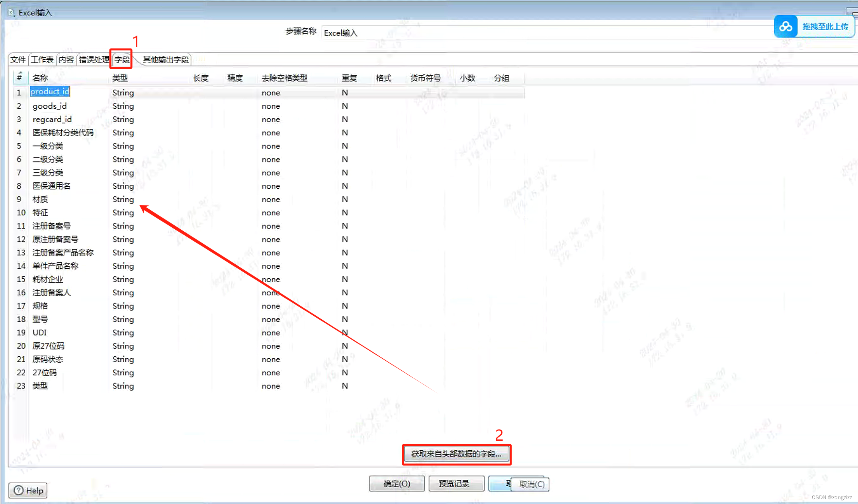The height and width of the screenshot is (504, 858).
Task: Select the 字段 tab
Action: click(121, 59)
